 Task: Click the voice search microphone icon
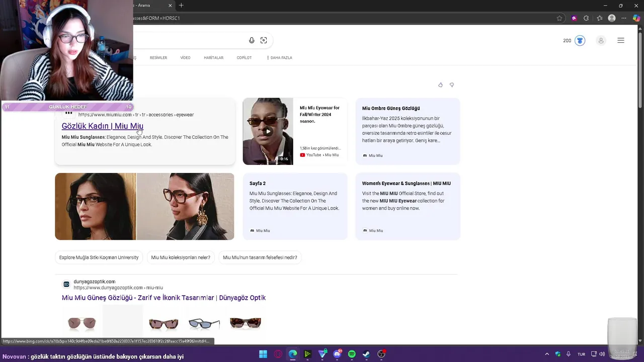point(252,40)
